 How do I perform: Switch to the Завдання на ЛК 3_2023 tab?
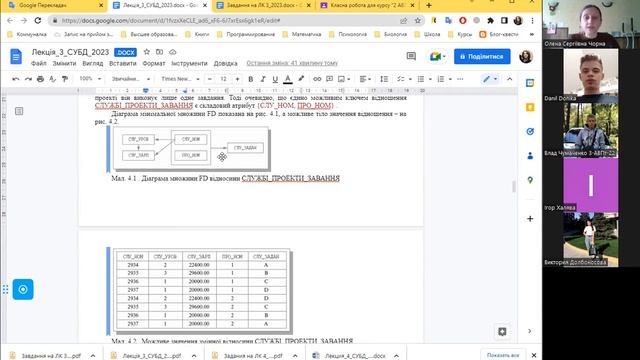pos(263,6)
